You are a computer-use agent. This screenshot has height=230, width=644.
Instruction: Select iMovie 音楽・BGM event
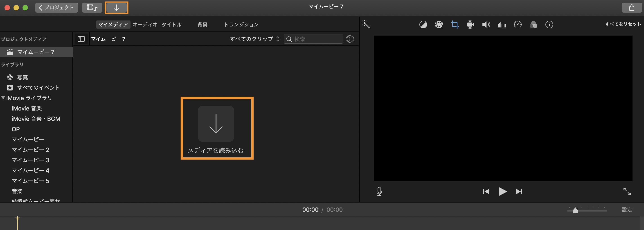click(36, 119)
